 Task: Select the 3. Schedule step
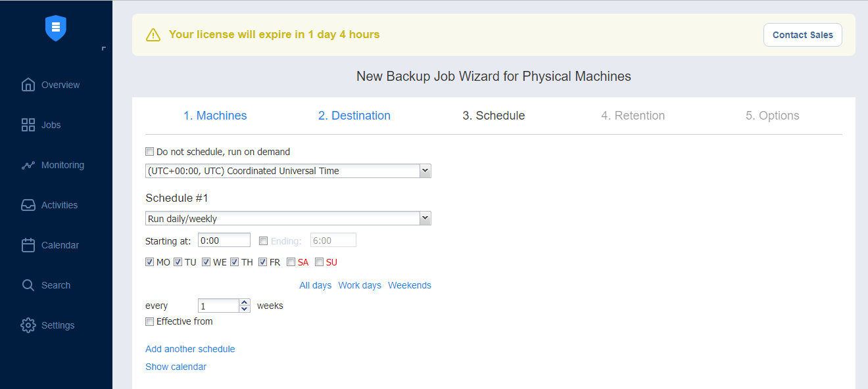[x=494, y=116]
